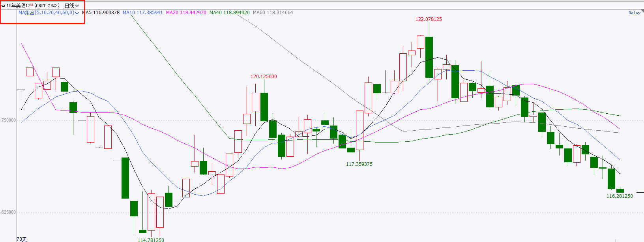Click the 114.781250 lowest price label

pos(151,240)
